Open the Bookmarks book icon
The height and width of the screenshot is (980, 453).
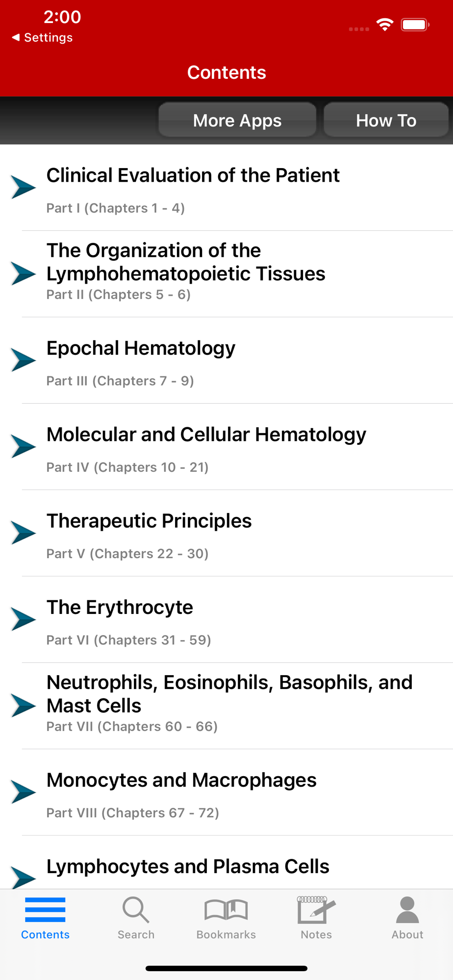[226, 910]
